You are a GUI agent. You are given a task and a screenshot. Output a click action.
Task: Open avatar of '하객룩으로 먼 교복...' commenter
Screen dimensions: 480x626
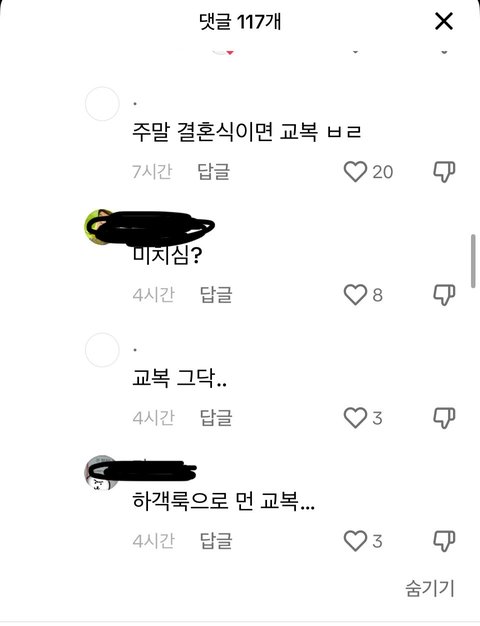[99, 473]
